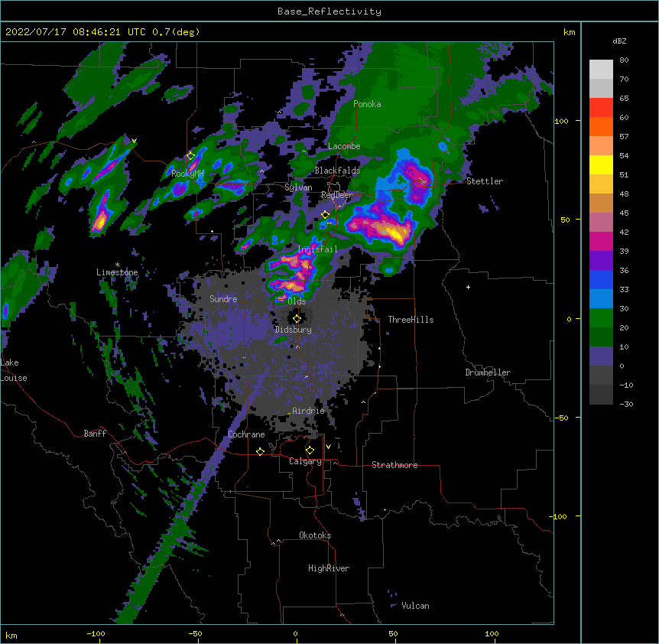The width and height of the screenshot is (659, 644).
Task: Click the white plus marker northeast of ThreeHills
Action: [468, 287]
